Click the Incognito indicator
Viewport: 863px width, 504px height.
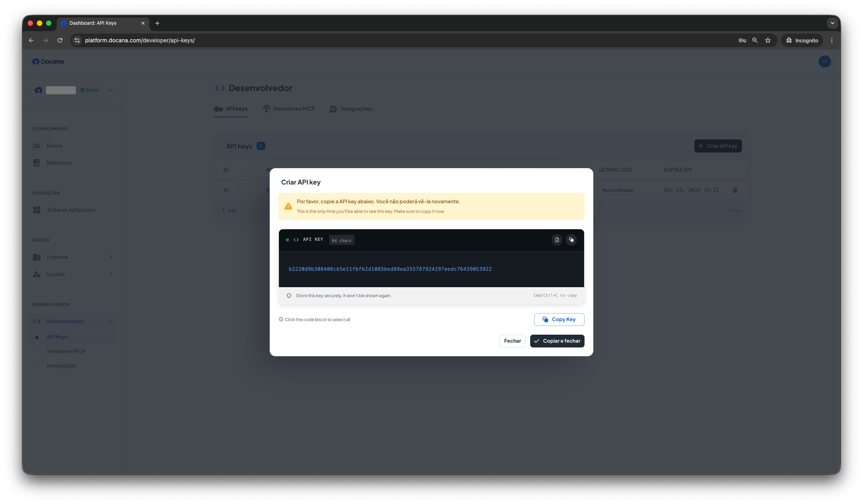coord(802,40)
